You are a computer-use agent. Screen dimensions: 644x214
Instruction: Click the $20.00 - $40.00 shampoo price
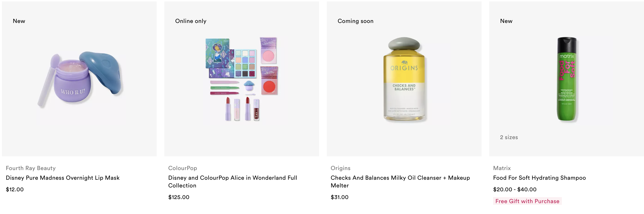coord(515,189)
